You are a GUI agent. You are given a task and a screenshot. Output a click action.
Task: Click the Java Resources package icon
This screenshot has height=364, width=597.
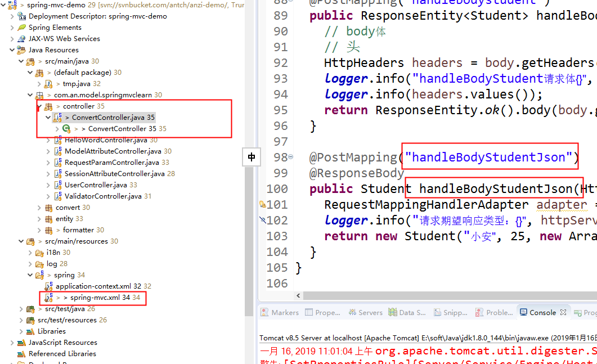point(20,50)
